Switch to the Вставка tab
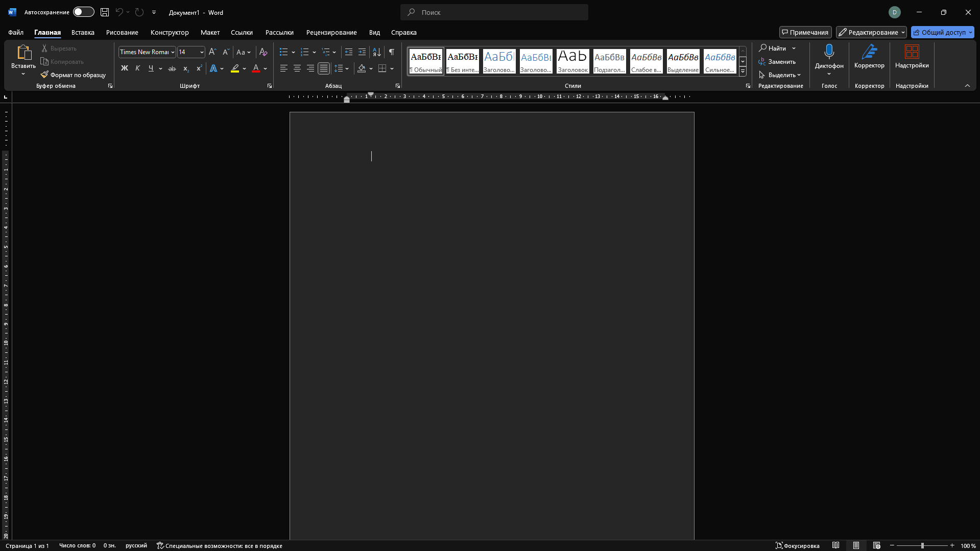Image resolution: width=980 pixels, height=551 pixels. pos(83,32)
